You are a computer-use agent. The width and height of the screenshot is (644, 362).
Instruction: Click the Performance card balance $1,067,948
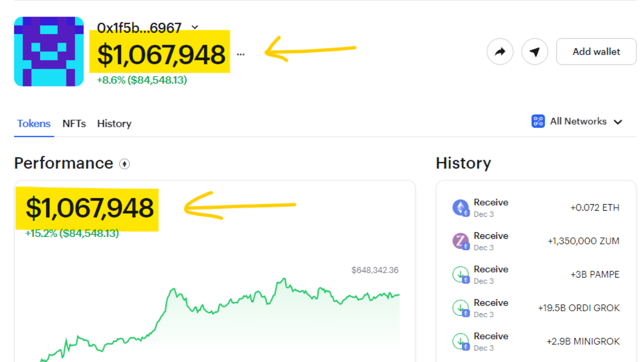pyautogui.click(x=90, y=208)
